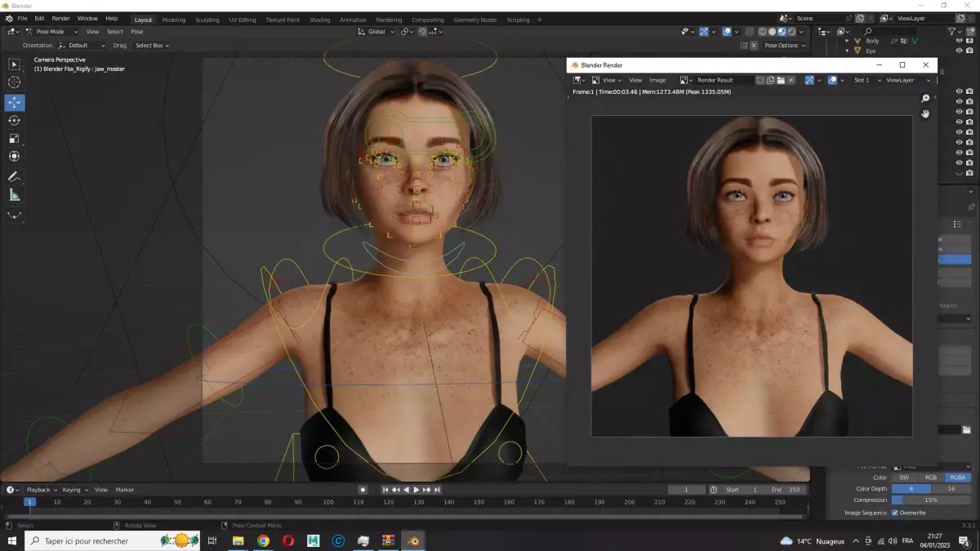Open the Render menu in top bar

click(x=61, y=18)
